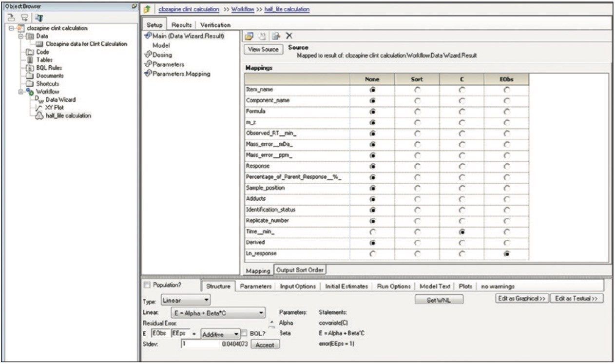Viewport: 615px width, 364px height.
Task: Map Formula to EObs via radio button
Action: tap(508, 111)
